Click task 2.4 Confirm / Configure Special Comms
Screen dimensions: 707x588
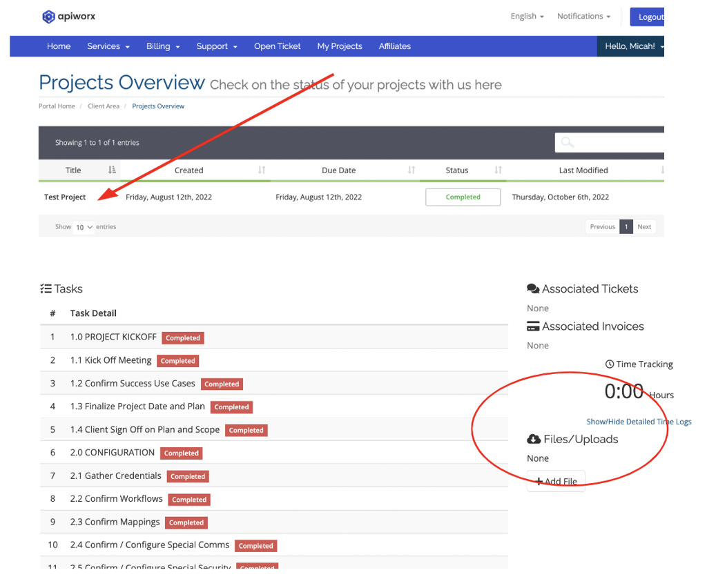tap(150, 545)
